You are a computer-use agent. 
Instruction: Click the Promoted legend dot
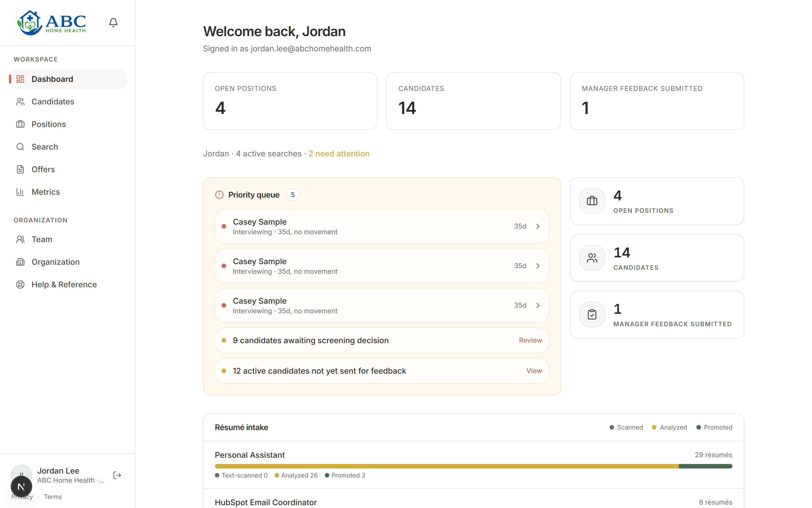[699, 427]
